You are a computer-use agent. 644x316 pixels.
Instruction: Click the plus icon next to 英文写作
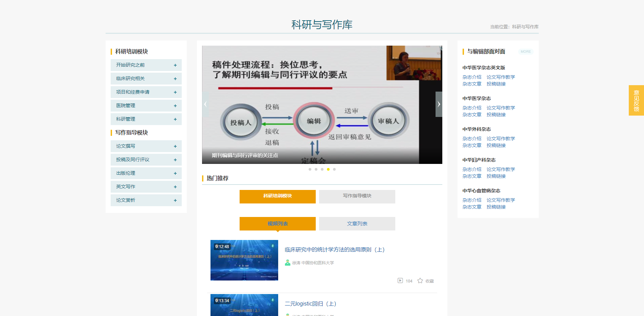pyautogui.click(x=175, y=187)
